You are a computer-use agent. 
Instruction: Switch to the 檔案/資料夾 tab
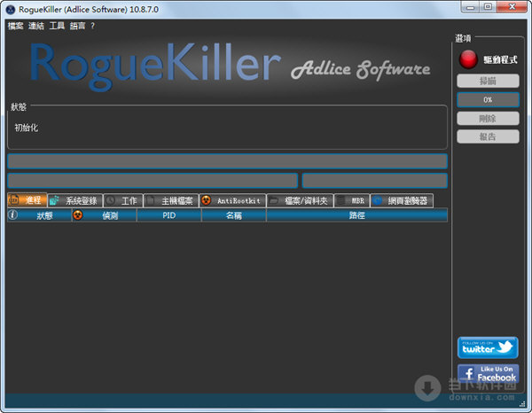300,200
